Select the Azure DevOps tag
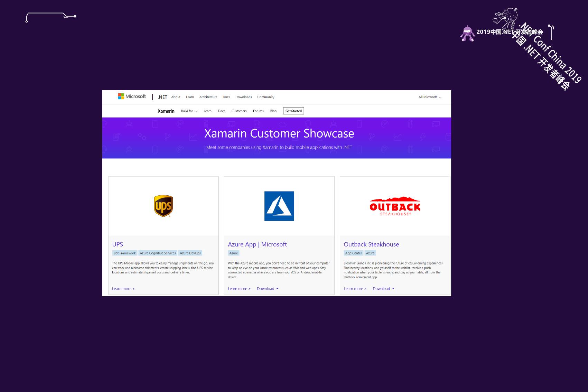Screen dimensions: 588x392 click(x=190, y=253)
